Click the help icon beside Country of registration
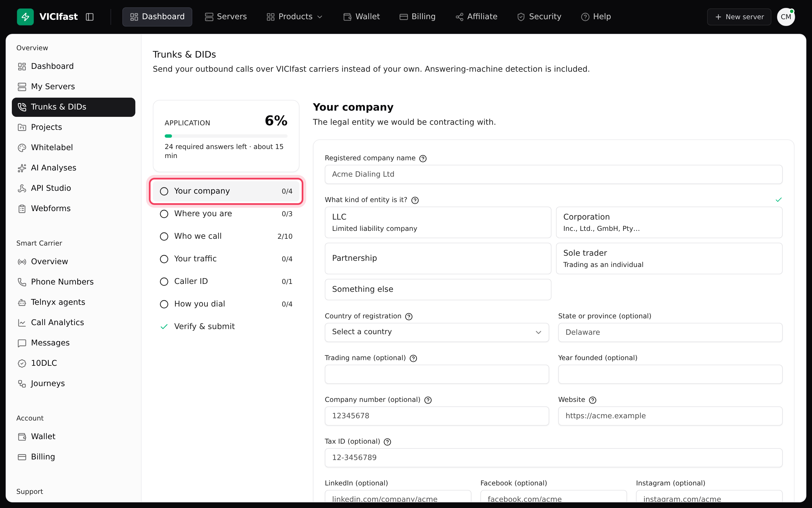This screenshot has width=812, height=508. pos(409,316)
